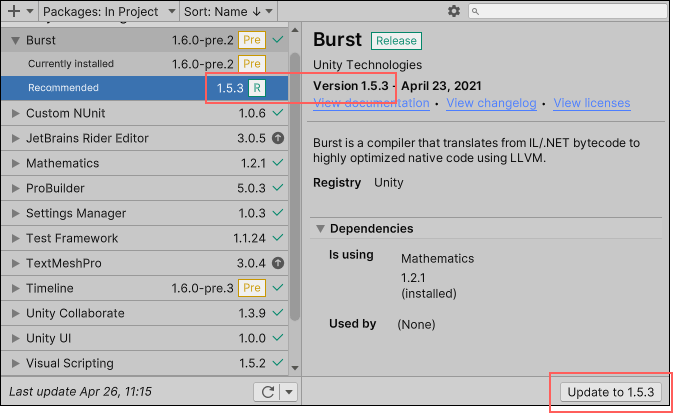The width and height of the screenshot is (675, 414).
Task: Click Visual Scripting checkmark icon
Action: coord(278,362)
